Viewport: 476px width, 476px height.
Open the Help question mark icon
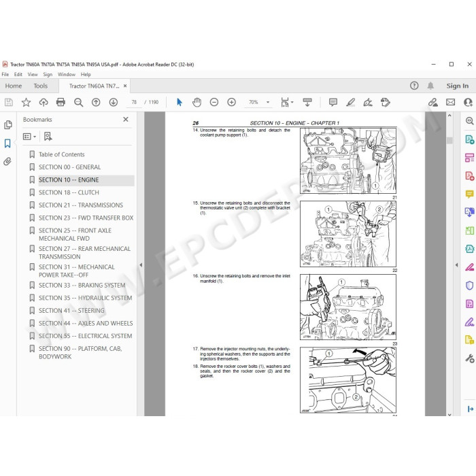[414, 86]
